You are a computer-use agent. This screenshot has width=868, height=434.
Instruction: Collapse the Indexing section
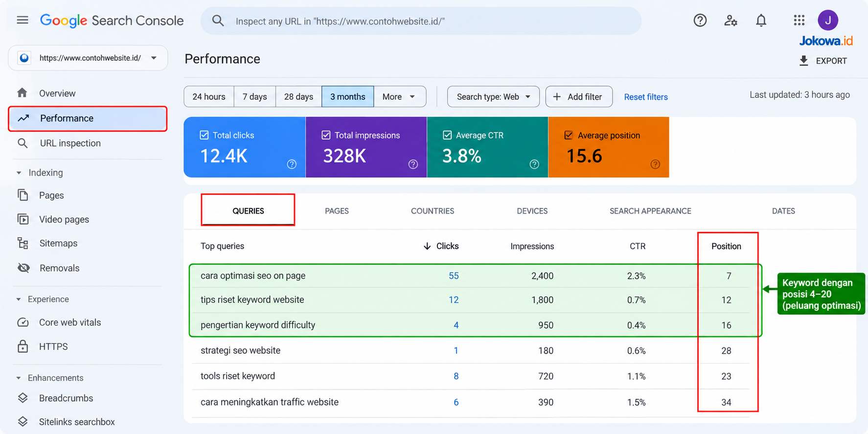coord(19,173)
